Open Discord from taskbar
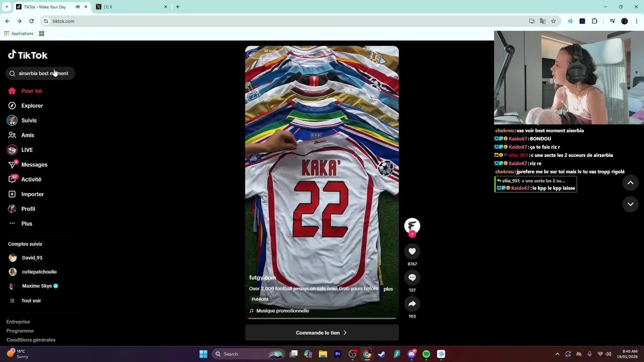Viewport: 644px width, 362px height. coord(412,354)
